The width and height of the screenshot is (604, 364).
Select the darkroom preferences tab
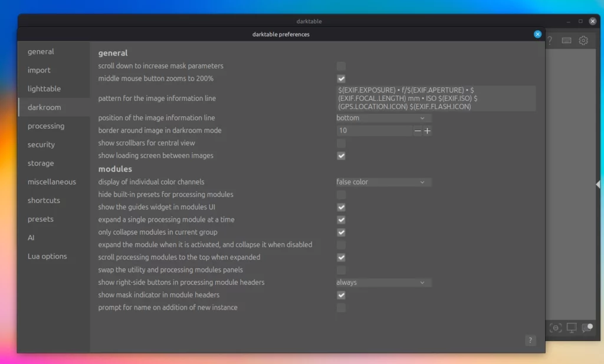click(54, 107)
